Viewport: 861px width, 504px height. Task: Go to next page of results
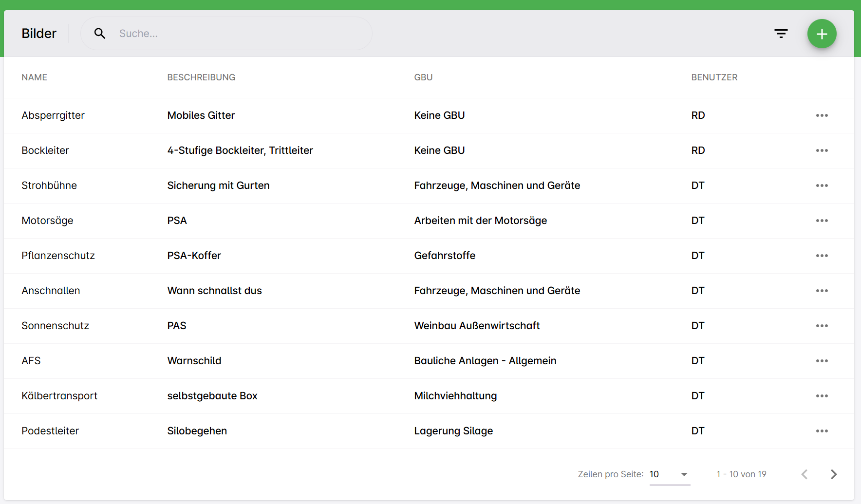[x=833, y=474]
